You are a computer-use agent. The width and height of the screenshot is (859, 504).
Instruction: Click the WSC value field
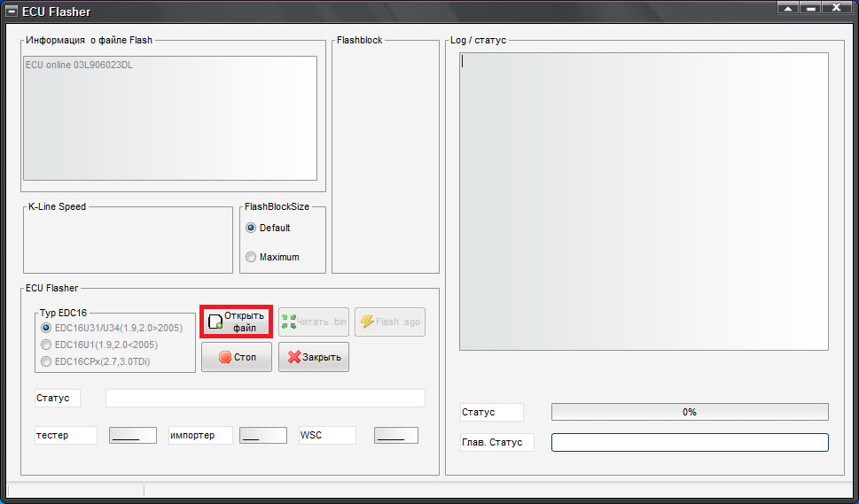click(396, 436)
